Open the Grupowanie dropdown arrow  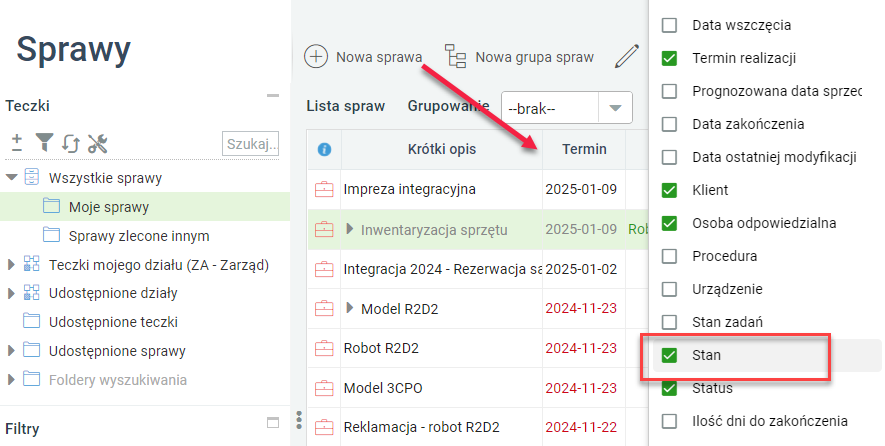pos(615,108)
